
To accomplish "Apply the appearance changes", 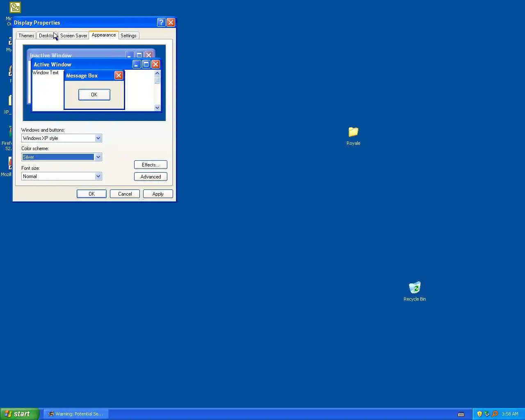I will (158, 194).
